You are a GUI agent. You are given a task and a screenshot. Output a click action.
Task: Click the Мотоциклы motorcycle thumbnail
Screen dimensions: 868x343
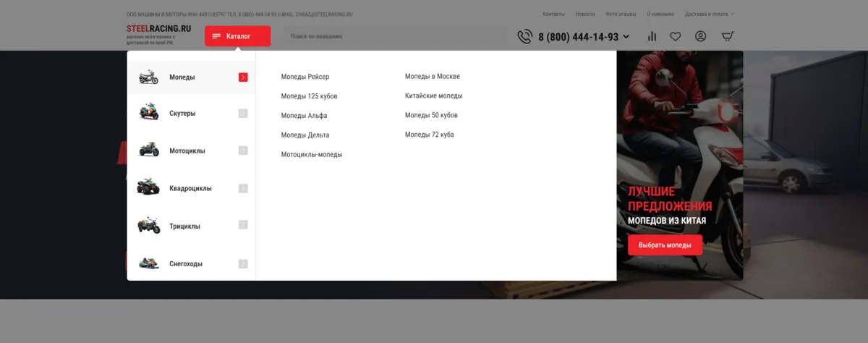(x=148, y=150)
